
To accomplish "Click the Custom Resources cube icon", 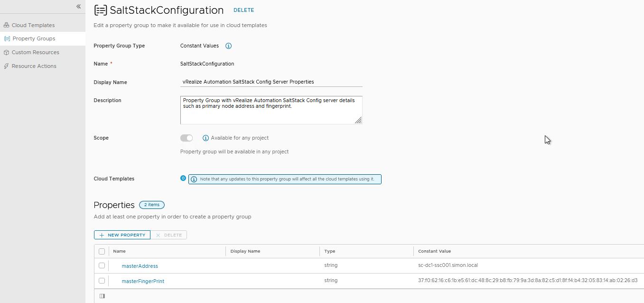I will (6, 52).
